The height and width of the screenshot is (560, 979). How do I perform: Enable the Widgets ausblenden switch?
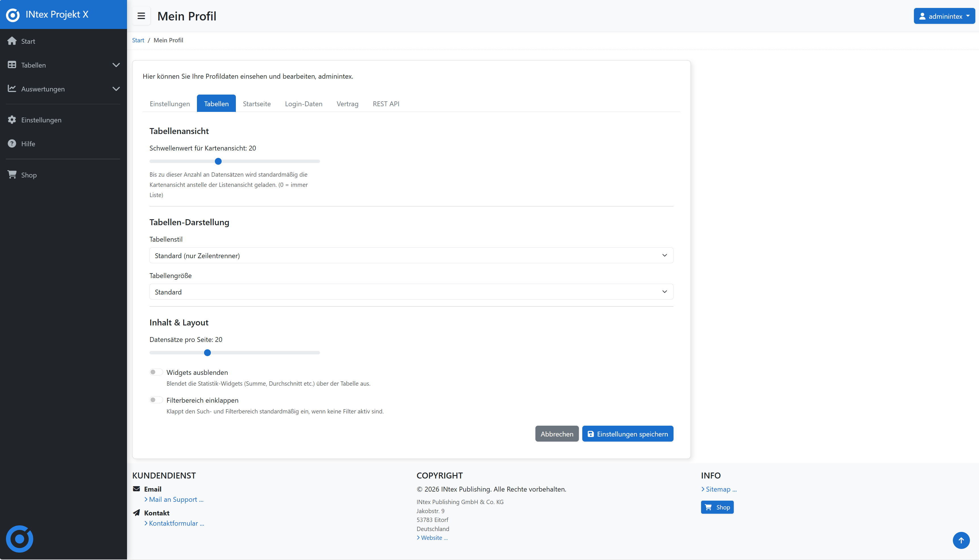point(156,372)
